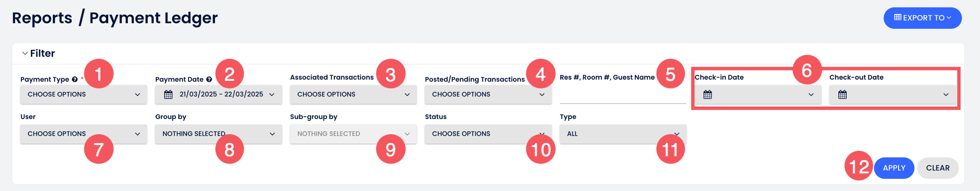Open the Status dropdown
980x191 pixels.
[x=488, y=134]
